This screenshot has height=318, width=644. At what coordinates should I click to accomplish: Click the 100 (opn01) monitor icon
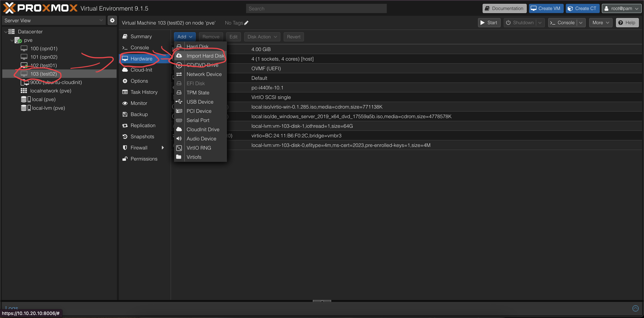(24, 48)
